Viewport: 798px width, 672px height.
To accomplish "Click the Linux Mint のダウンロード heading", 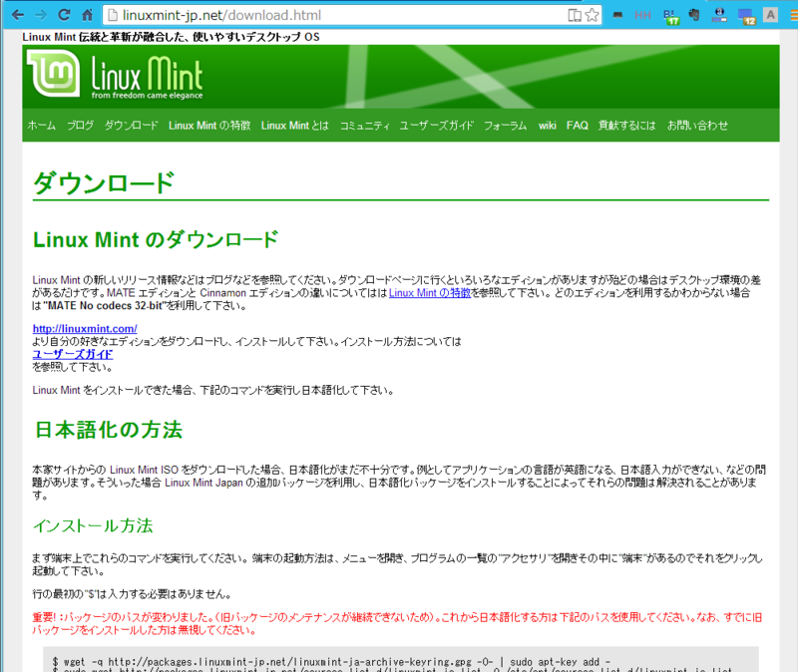I will (156, 239).
